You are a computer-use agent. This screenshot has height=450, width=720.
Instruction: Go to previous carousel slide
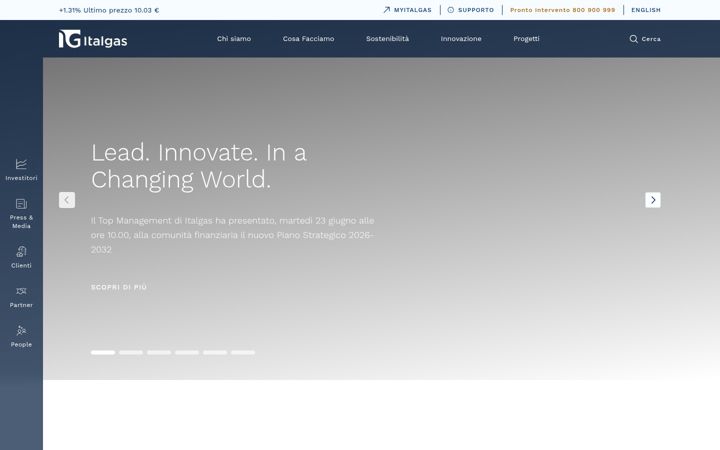[67, 200]
